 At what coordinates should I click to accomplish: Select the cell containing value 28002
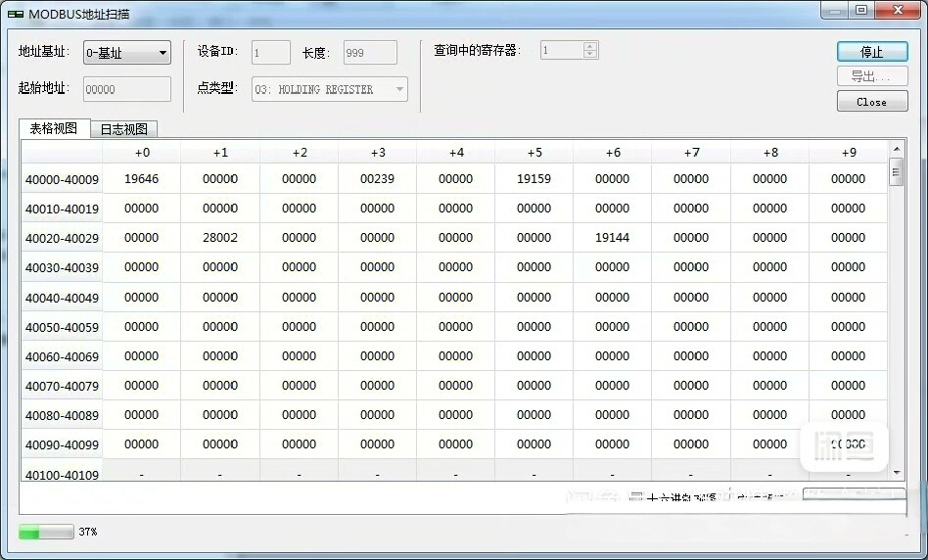[220, 238]
